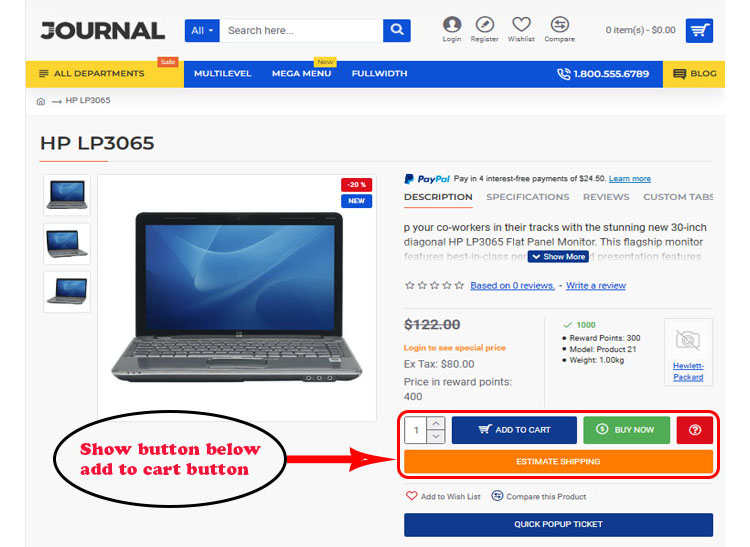750x547 pixels.
Task: Open the Login user icon
Action: [452, 25]
